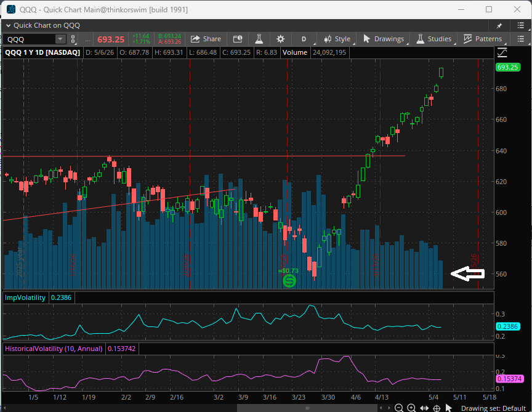
Task: Click the ImpVolatility value 0.2386
Action: [x=61, y=297]
